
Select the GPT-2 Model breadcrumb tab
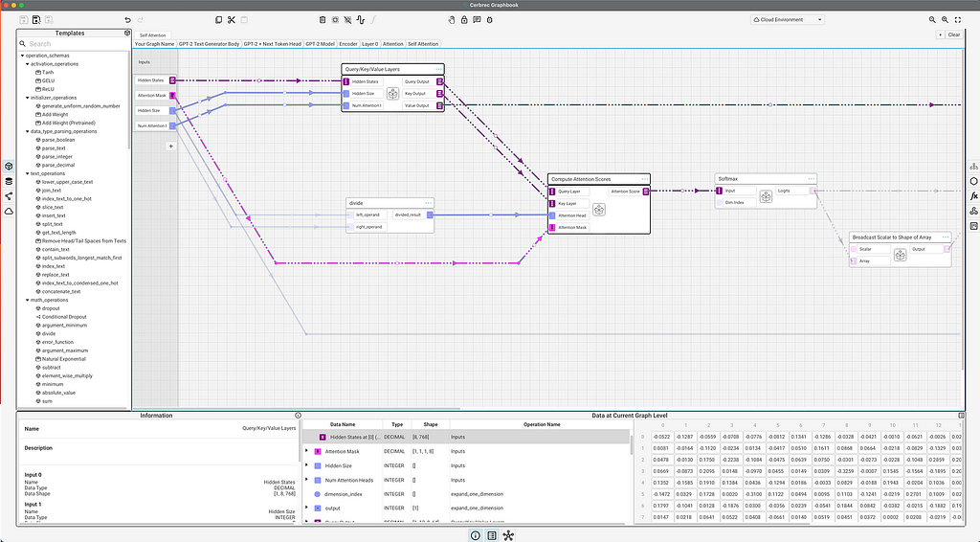coord(320,44)
